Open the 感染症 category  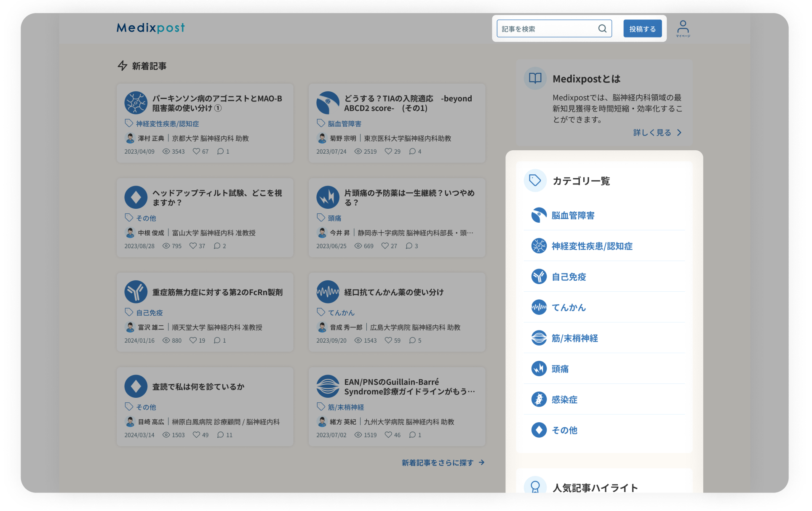click(564, 400)
